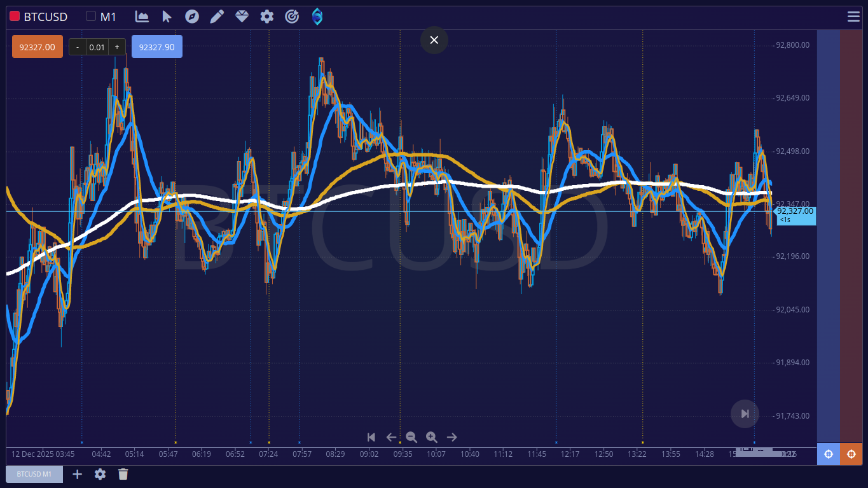Increase lot size with plus button
Image resolution: width=868 pixels, height=488 pixels.
tap(117, 47)
